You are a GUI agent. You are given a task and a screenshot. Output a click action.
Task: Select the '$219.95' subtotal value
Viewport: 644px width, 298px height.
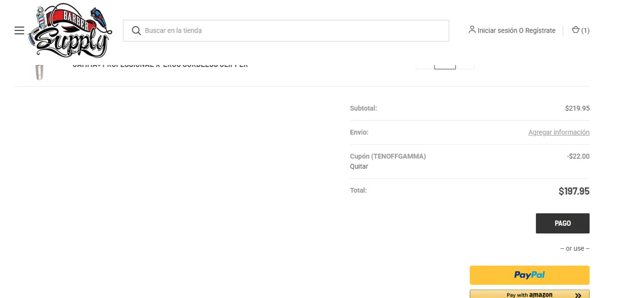577,108
